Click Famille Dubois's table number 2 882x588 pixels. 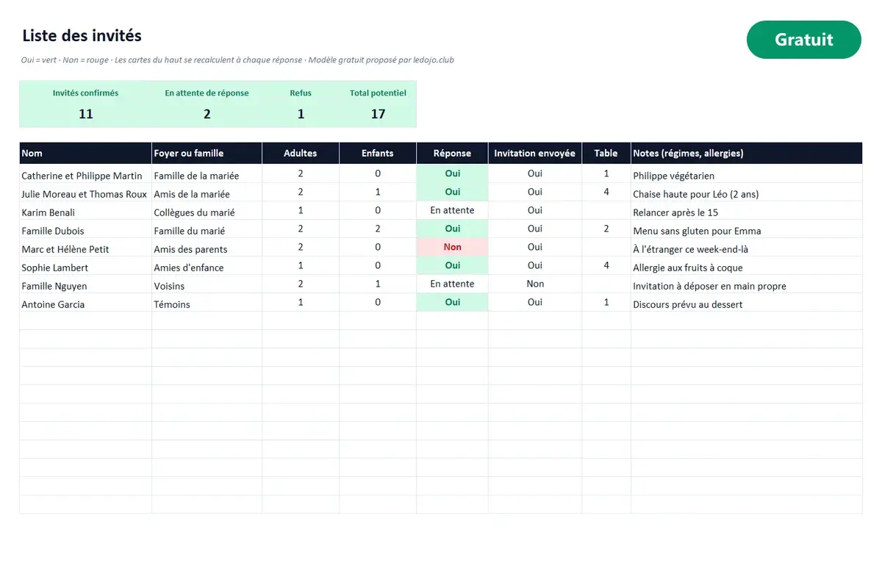click(x=606, y=229)
